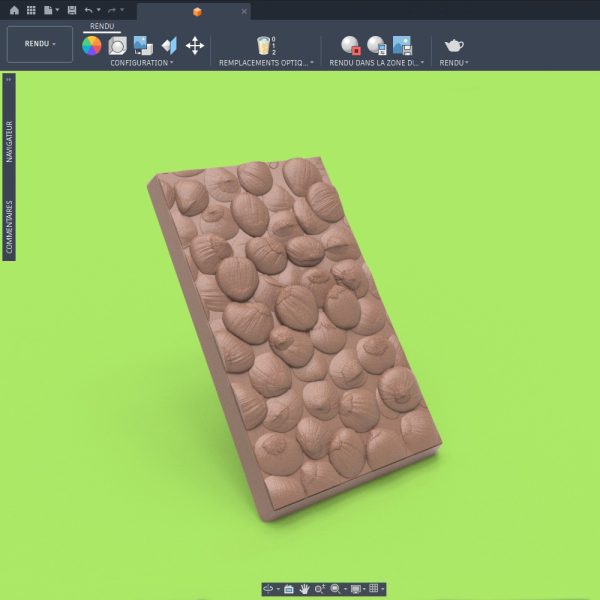
Task: Expand the File menu arrow
Action: pyautogui.click(x=57, y=10)
